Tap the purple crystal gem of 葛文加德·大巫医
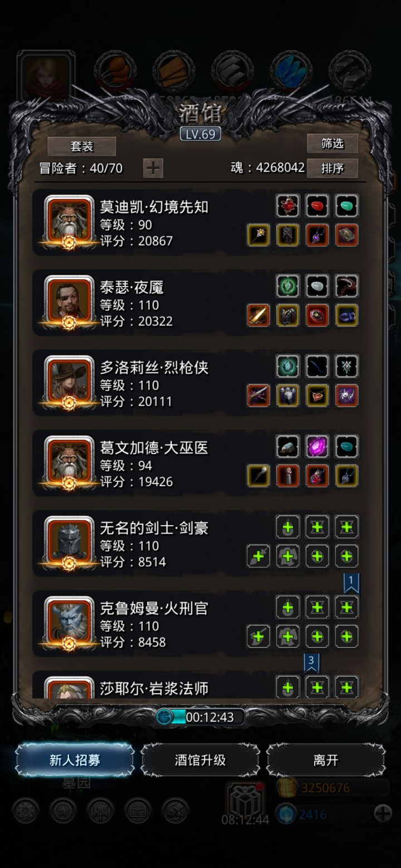 pyautogui.click(x=317, y=446)
